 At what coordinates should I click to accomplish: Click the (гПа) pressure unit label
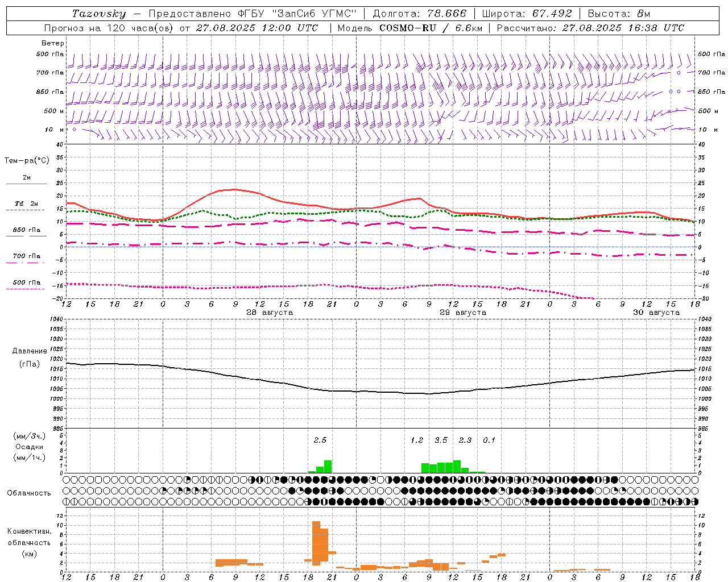[x=30, y=364]
